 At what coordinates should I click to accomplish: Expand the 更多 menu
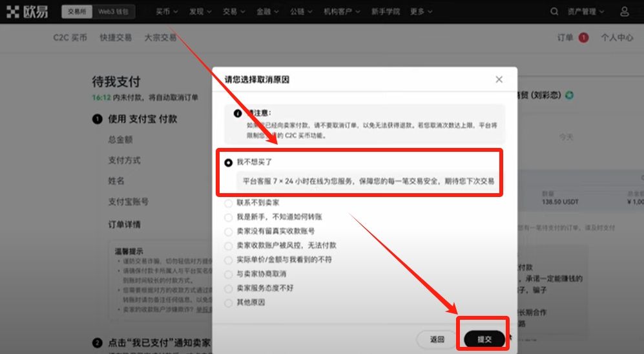coord(421,12)
